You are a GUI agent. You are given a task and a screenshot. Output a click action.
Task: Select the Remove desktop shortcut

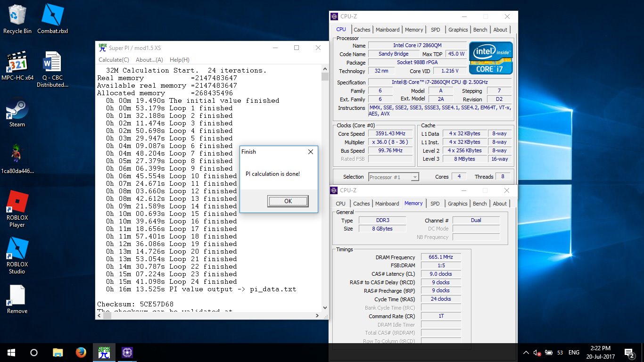pos(17,299)
